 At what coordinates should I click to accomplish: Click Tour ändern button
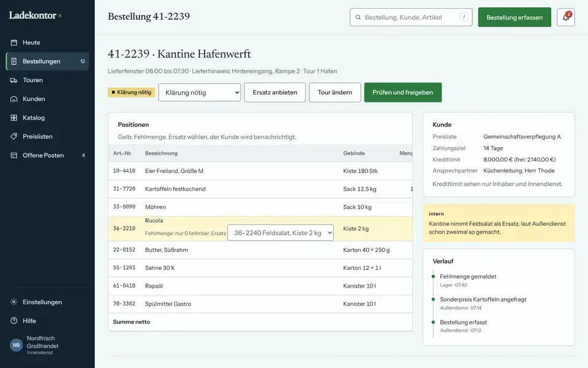335,93
